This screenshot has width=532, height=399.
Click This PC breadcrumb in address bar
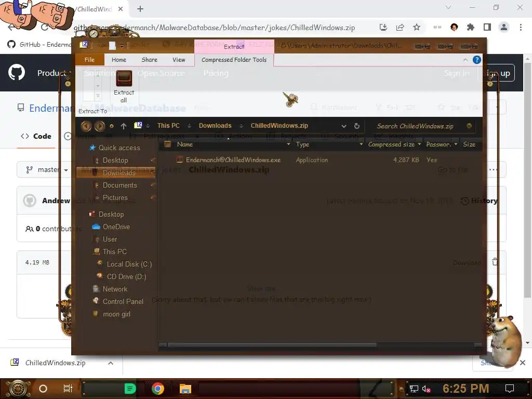click(168, 126)
